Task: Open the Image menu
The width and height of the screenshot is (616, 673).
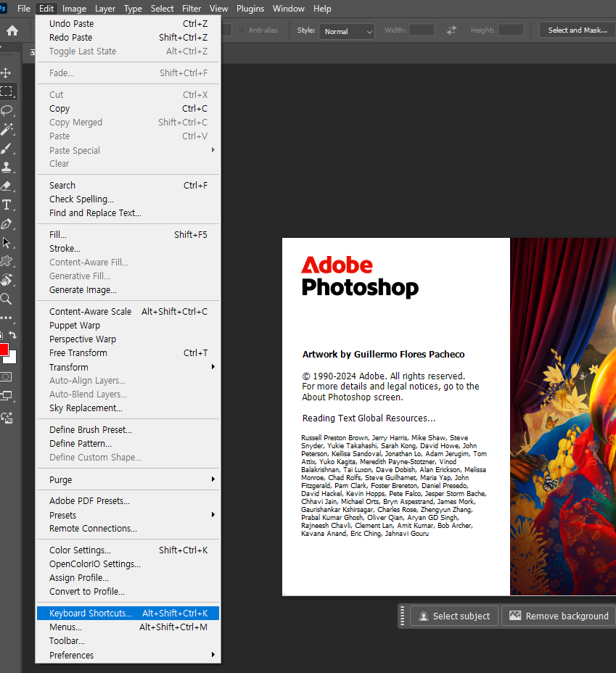Action: click(x=74, y=9)
